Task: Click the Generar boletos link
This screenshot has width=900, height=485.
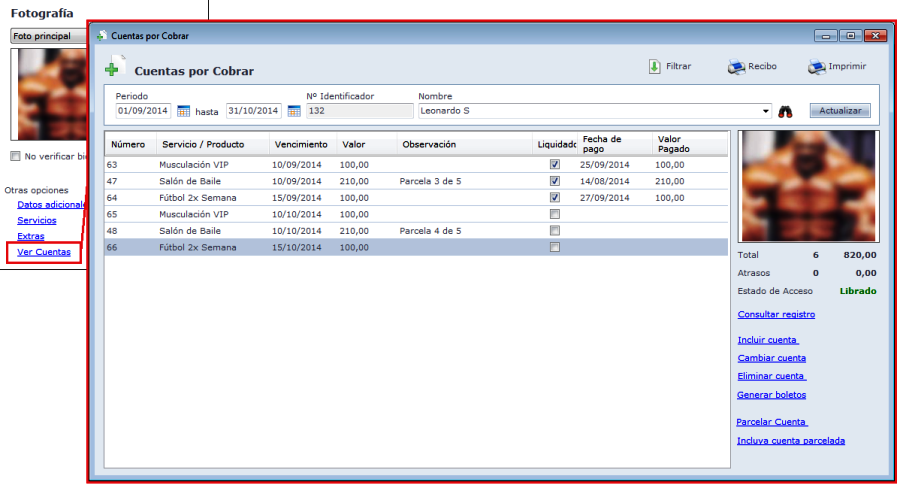Action: tap(772, 394)
